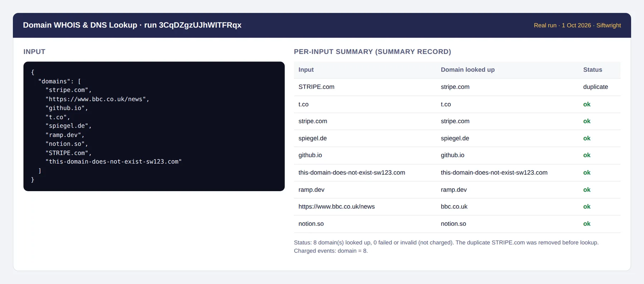Click the 'Input' column header
The image size is (644, 284).
[x=306, y=70]
